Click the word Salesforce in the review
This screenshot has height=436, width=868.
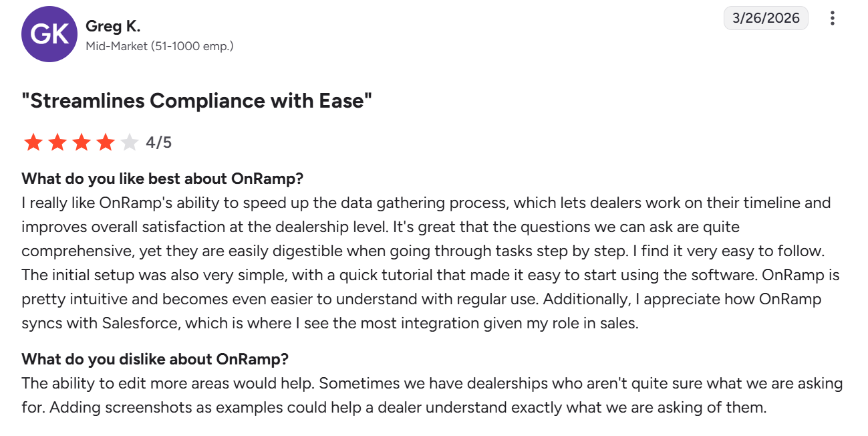pos(140,324)
